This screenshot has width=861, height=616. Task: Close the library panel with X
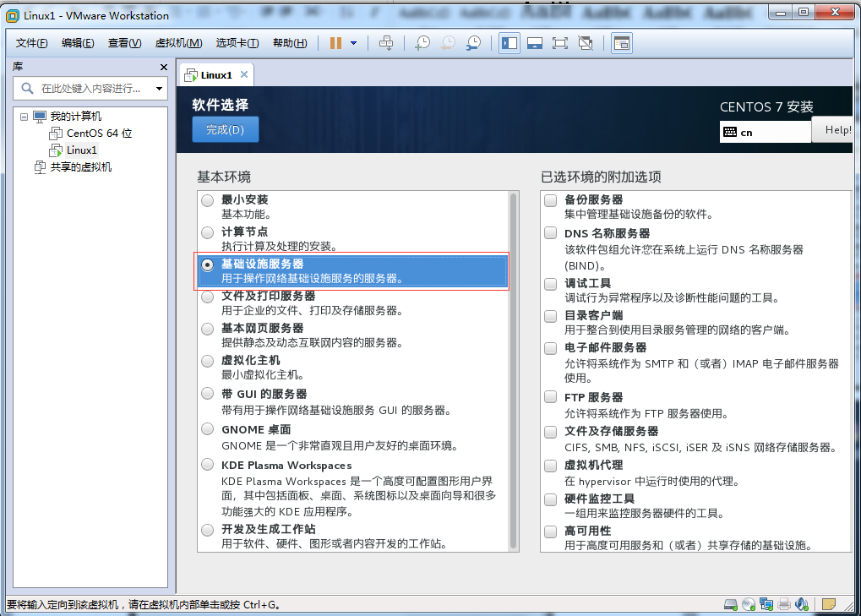[164, 67]
